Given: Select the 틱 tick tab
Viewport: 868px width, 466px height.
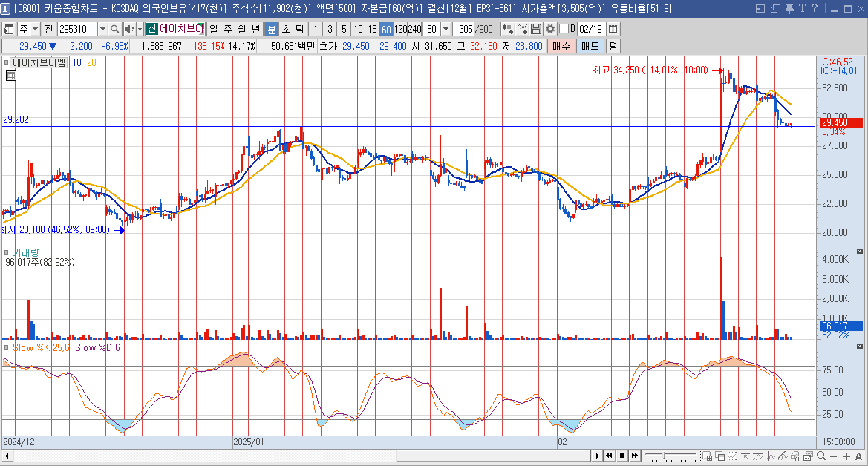Looking at the screenshot, I should coord(299,29).
